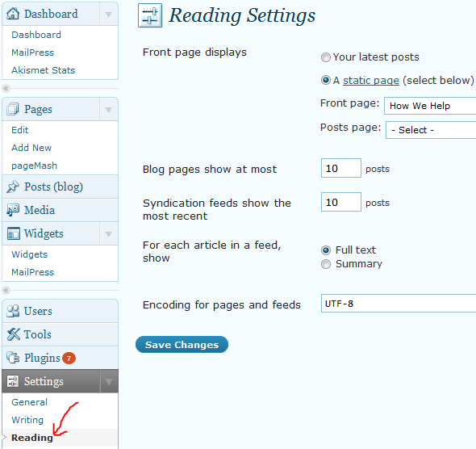
Task: Go to Akismet Stats in sidebar
Action: click(43, 70)
